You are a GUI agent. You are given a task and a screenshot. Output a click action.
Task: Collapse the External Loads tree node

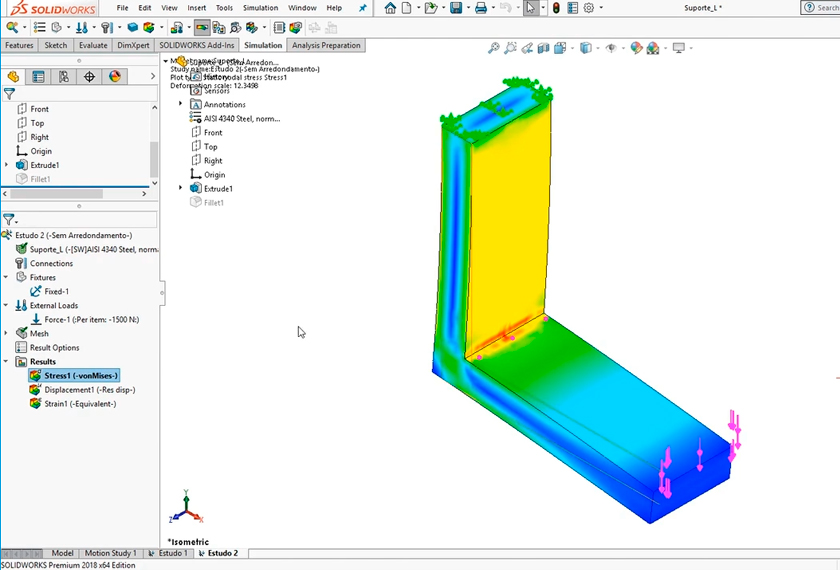pyautogui.click(x=7, y=306)
